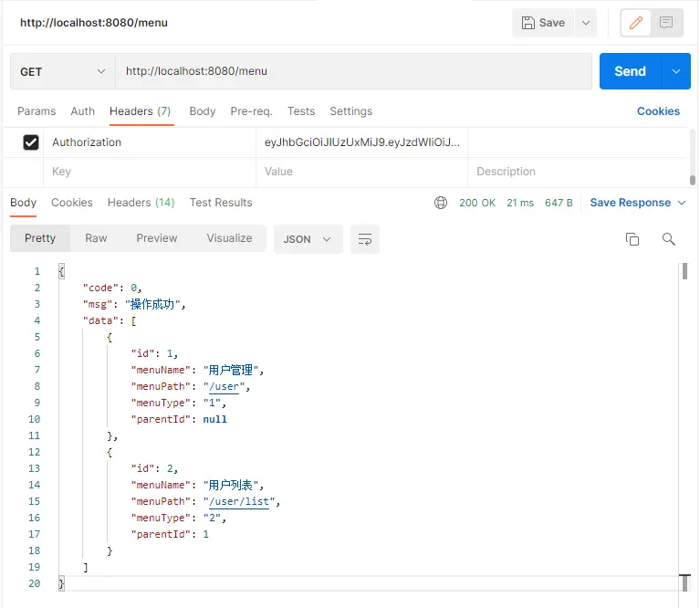Screen dimensions: 700x608
Task: Switch to the request Body tab
Action: pyautogui.click(x=202, y=111)
